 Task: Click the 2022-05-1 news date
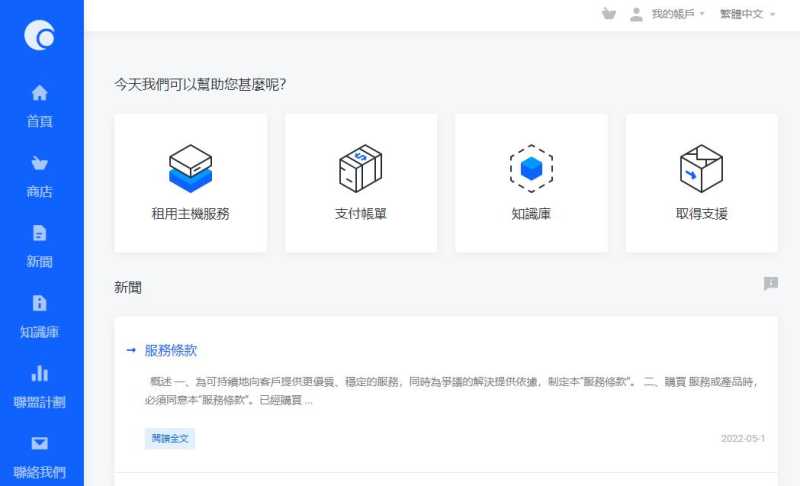pyautogui.click(x=743, y=439)
